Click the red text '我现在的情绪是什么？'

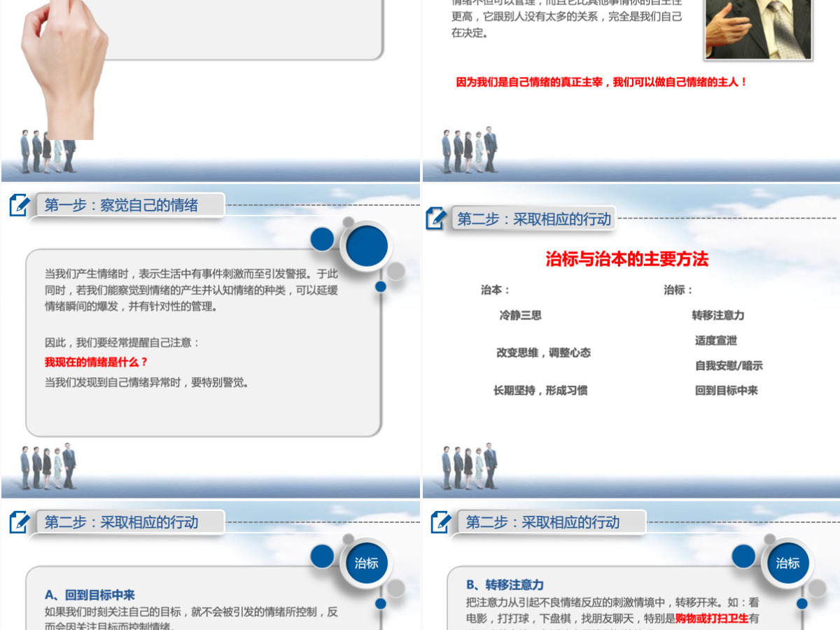pos(97,362)
